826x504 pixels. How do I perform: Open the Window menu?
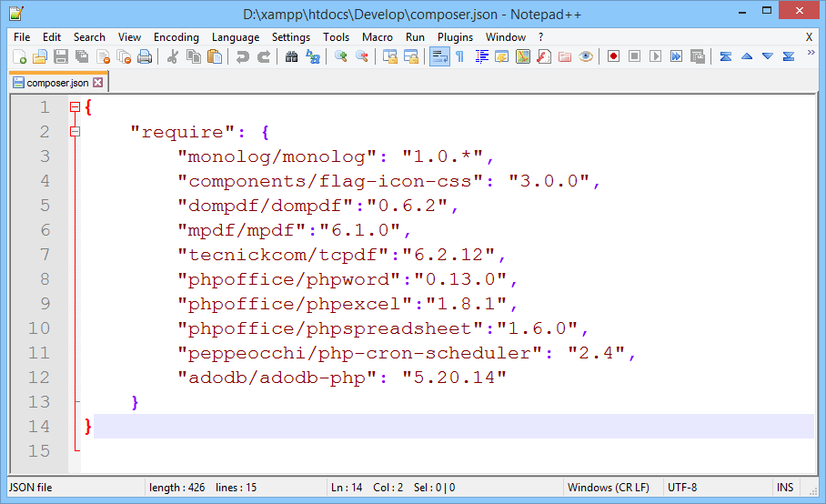click(x=506, y=37)
